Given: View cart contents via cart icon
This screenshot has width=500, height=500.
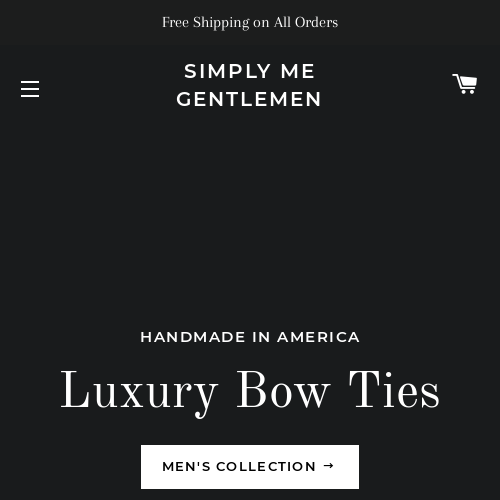Looking at the screenshot, I should coord(465,84).
